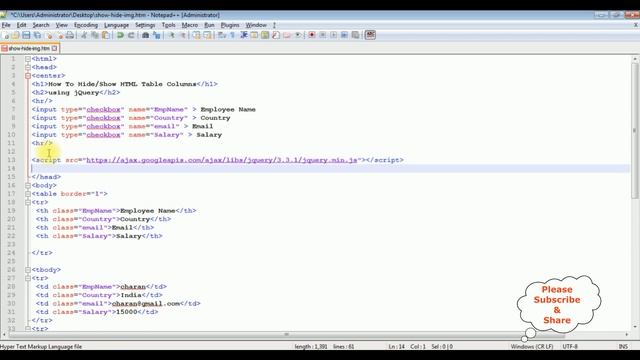Toggle synchronize vertical scrolling icon
Image resolution: width=640 pixels, height=360 pixels.
point(196,35)
